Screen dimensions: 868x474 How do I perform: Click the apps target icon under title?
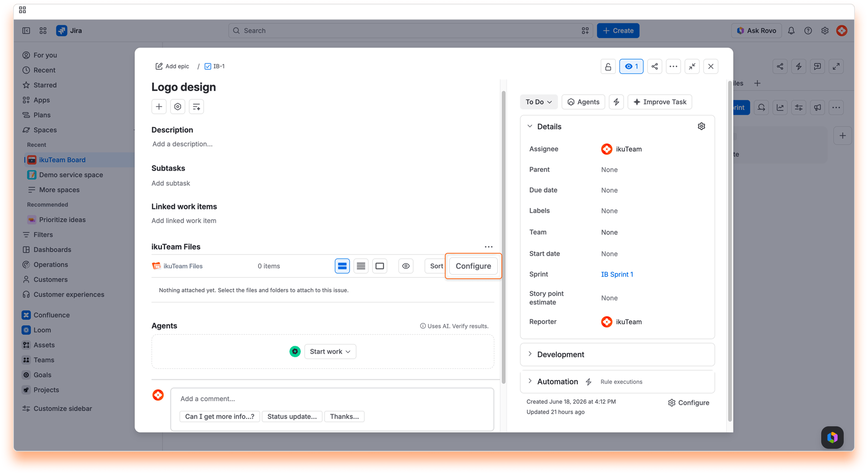[x=178, y=107]
